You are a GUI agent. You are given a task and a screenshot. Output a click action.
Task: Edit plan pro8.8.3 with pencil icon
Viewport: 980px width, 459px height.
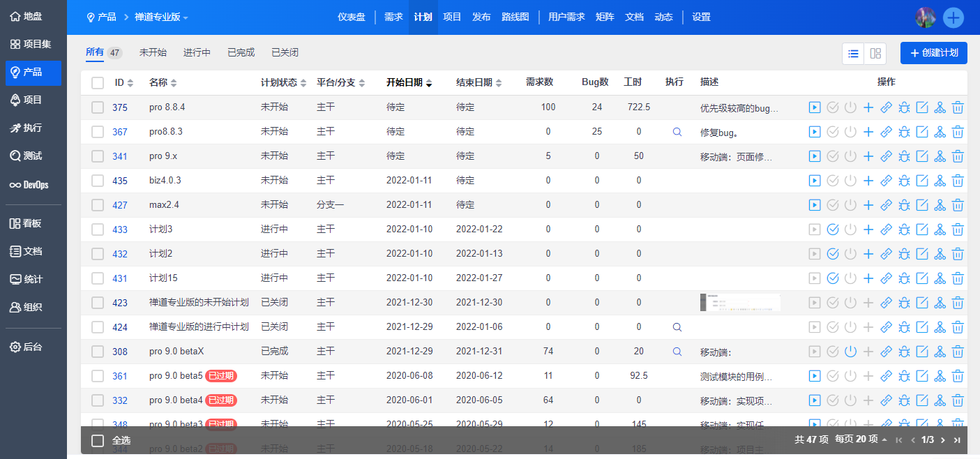922,132
